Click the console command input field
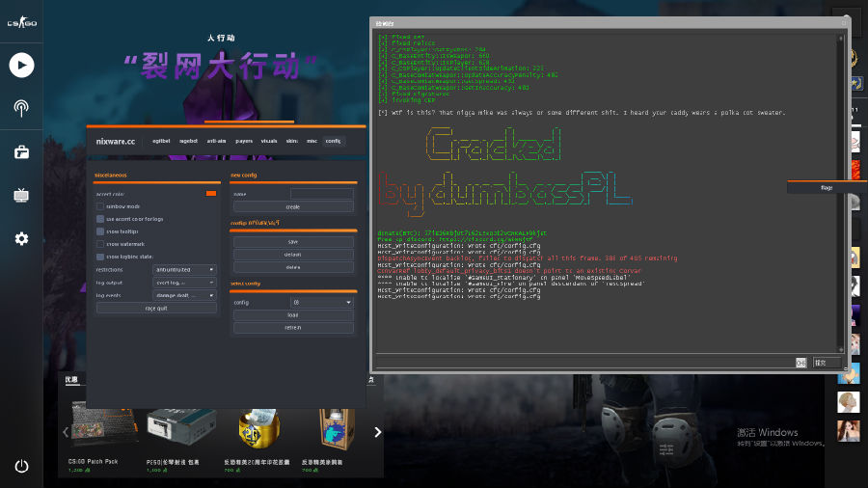 pos(584,363)
